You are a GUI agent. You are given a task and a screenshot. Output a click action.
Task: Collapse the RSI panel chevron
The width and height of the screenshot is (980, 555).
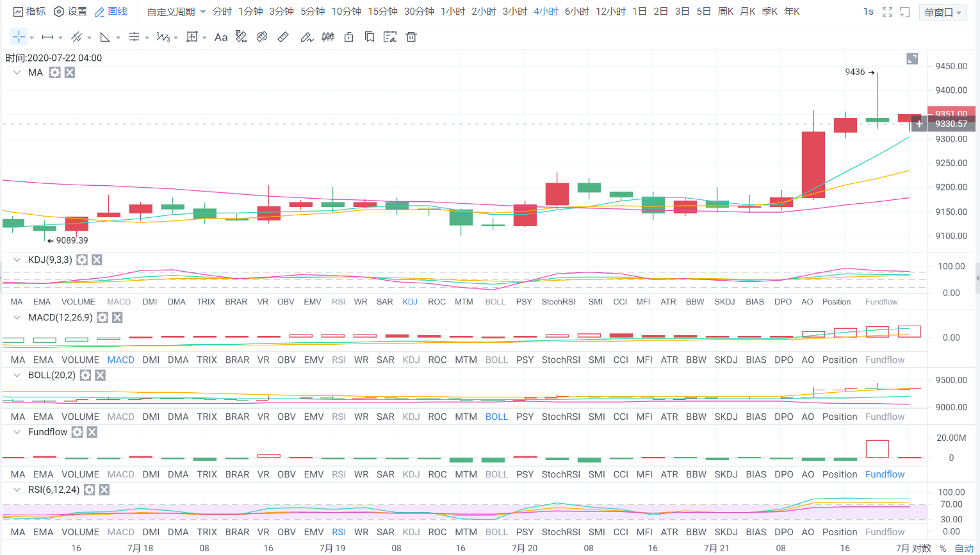pyautogui.click(x=17, y=490)
